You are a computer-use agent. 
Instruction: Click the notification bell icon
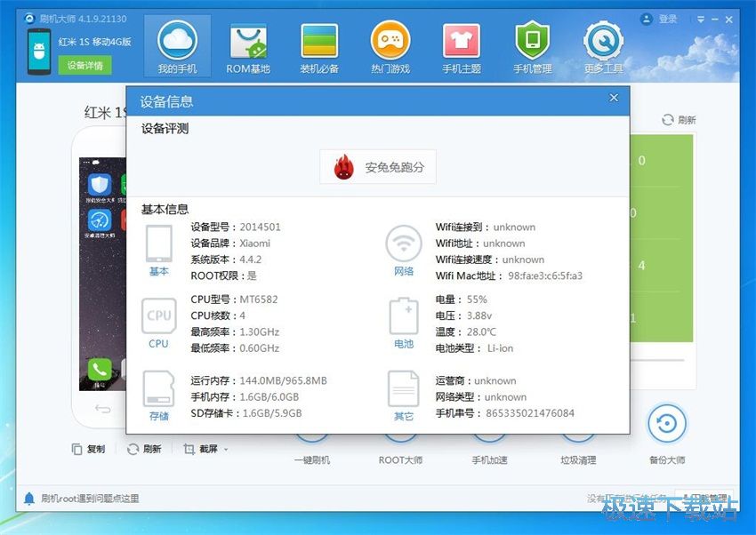[x=29, y=499]
